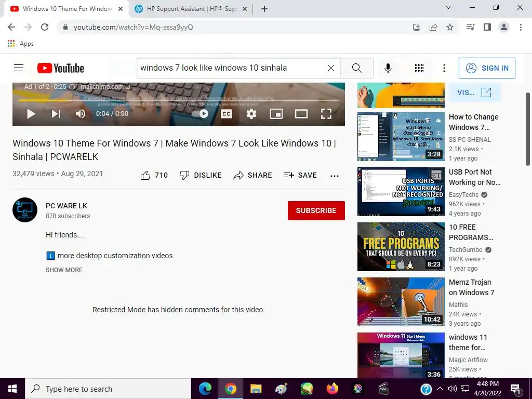
Task: Click the ad info icon
Action: [72, 87]
